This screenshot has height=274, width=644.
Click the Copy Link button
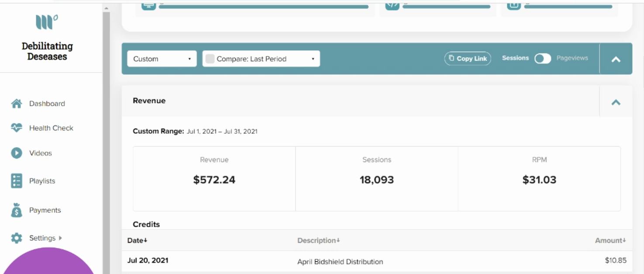(468, 59)
